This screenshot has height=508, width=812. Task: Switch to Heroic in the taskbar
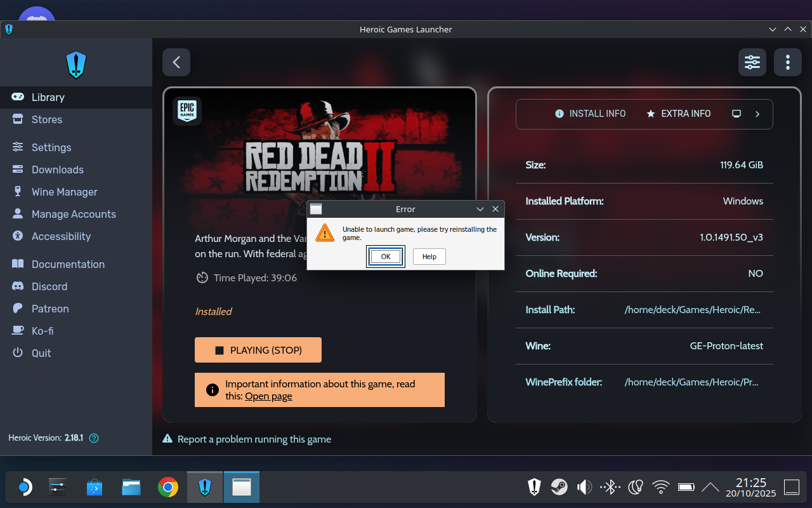click(x=205, y=487)
